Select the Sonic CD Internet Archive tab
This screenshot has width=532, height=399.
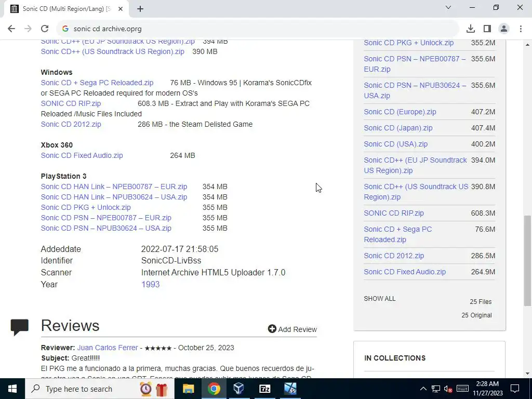(66, 9)
